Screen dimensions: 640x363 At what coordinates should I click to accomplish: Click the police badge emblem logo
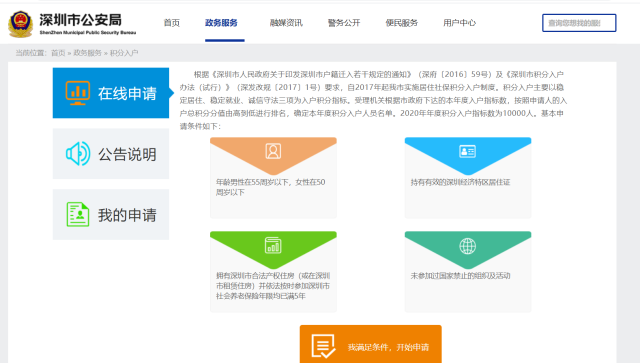20,24
